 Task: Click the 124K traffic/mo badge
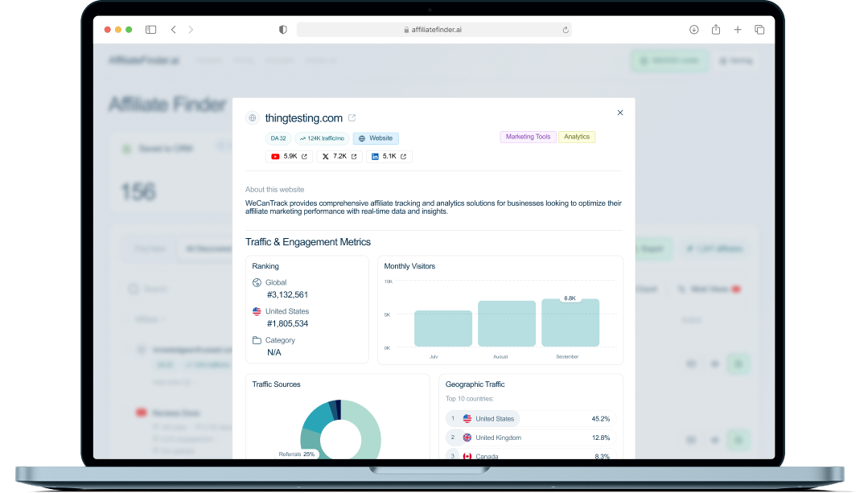pos(322,138)
